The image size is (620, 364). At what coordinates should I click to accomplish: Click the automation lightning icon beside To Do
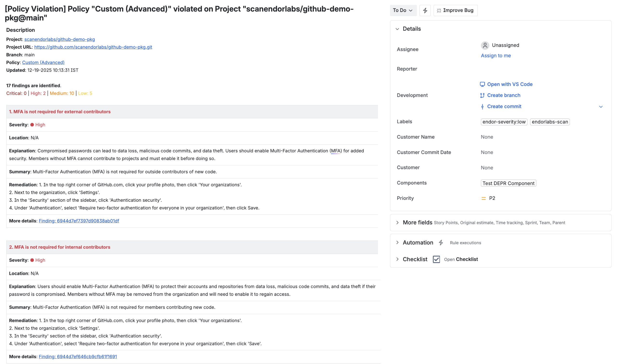point(425,10)
